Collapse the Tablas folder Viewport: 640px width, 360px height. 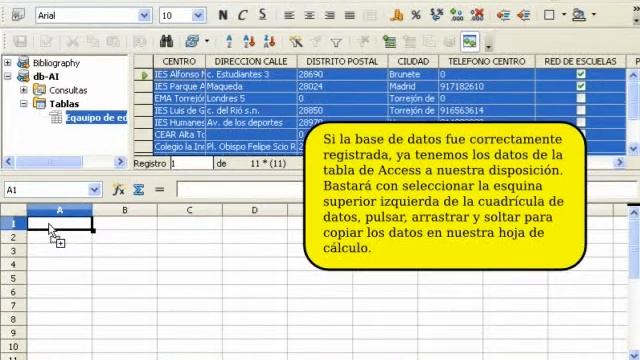(24, 104)
